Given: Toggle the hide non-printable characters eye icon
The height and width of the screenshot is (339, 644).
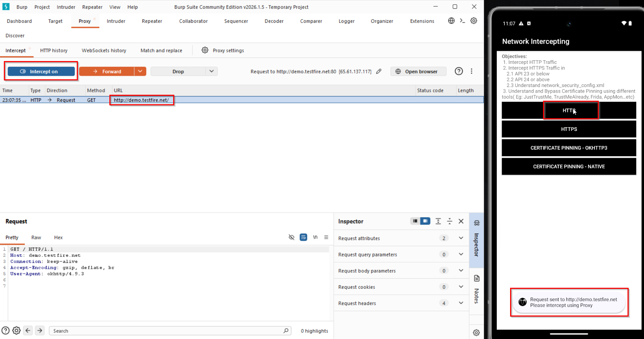Looking at the screenshot, I should (291, 237).
